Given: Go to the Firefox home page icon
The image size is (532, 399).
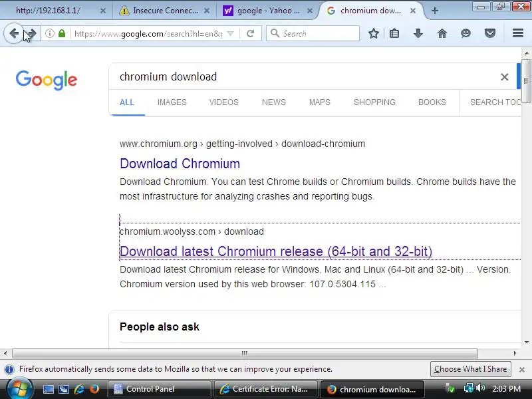Looking at the screenshot, I should coord(442,33).
